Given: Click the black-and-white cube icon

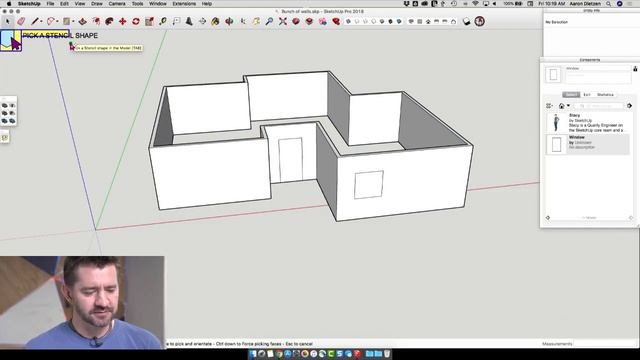Looking at the screenshot, I should pos(467,21).
